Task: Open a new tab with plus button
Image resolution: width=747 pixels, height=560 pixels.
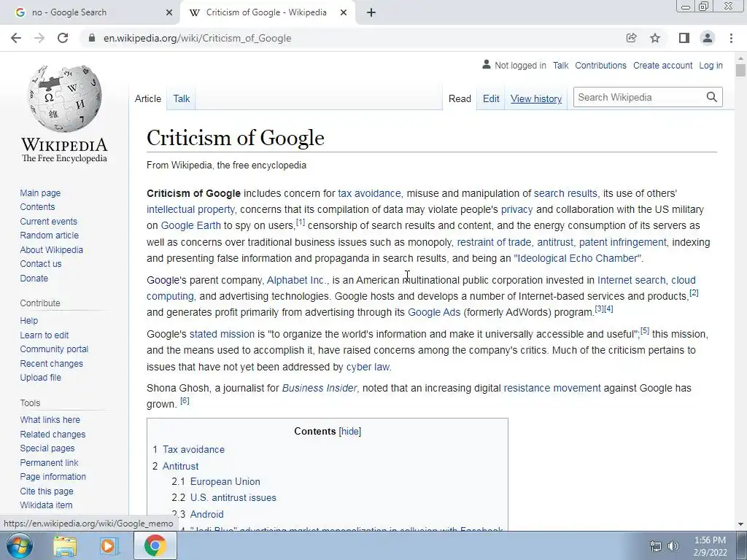Action: tap(371, 13)
